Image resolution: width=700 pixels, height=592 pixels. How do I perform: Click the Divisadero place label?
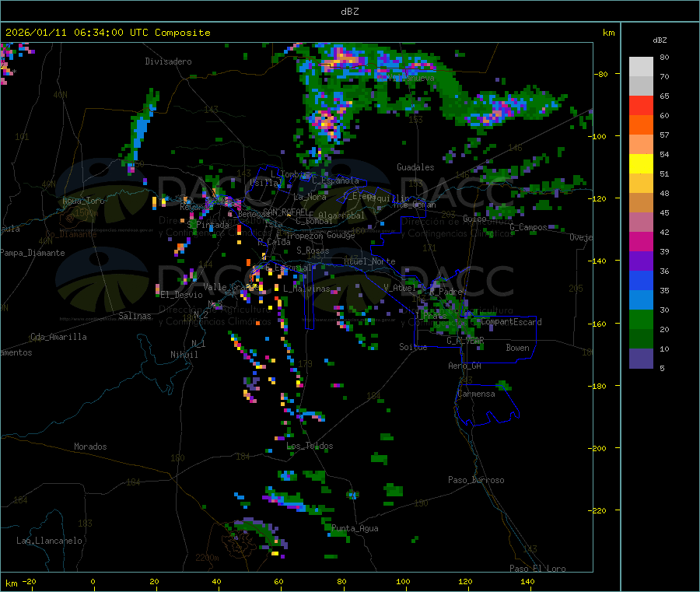tap(168, 61)
